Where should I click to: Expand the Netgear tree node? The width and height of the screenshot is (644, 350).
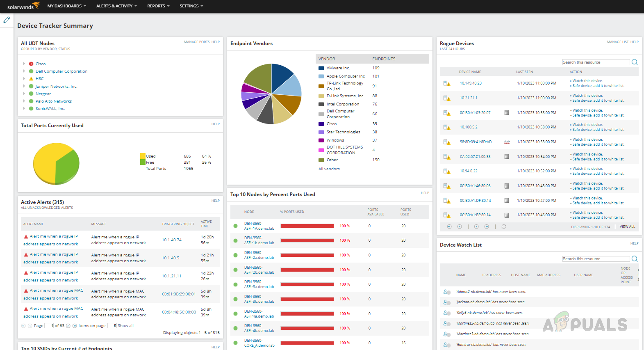pyautogui.click(x=24, y=94)
